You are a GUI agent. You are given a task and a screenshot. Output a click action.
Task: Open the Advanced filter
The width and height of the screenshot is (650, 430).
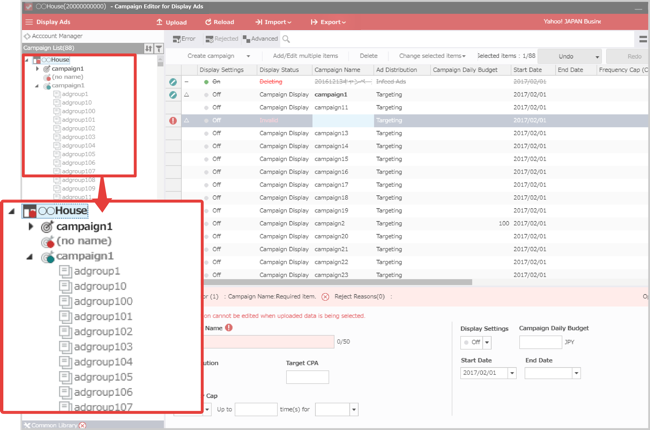point(260,39)
